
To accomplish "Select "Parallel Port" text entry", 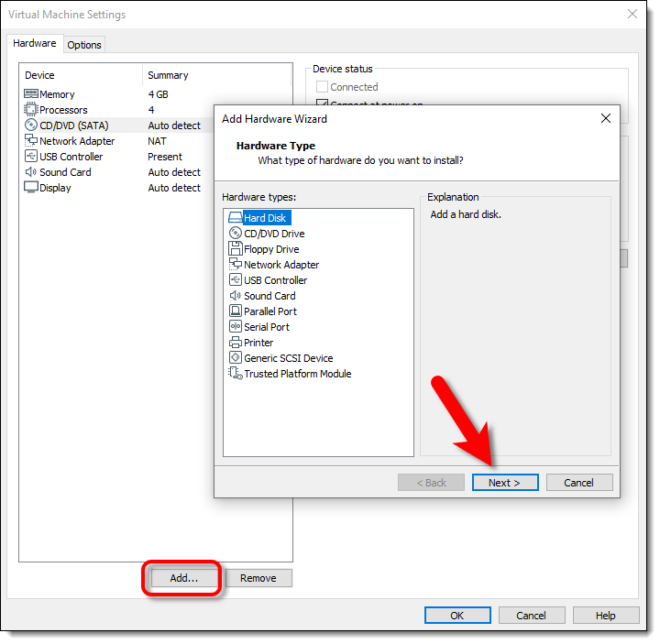I will tap(270, 311).
